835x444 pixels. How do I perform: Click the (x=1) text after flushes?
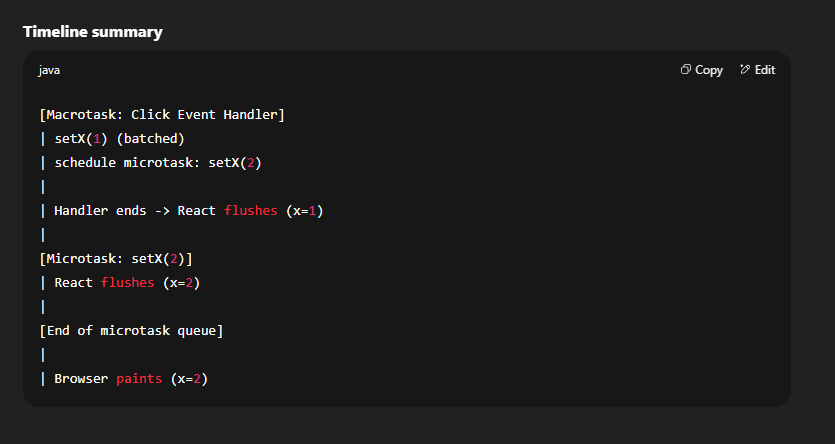[x=305, y=211]
